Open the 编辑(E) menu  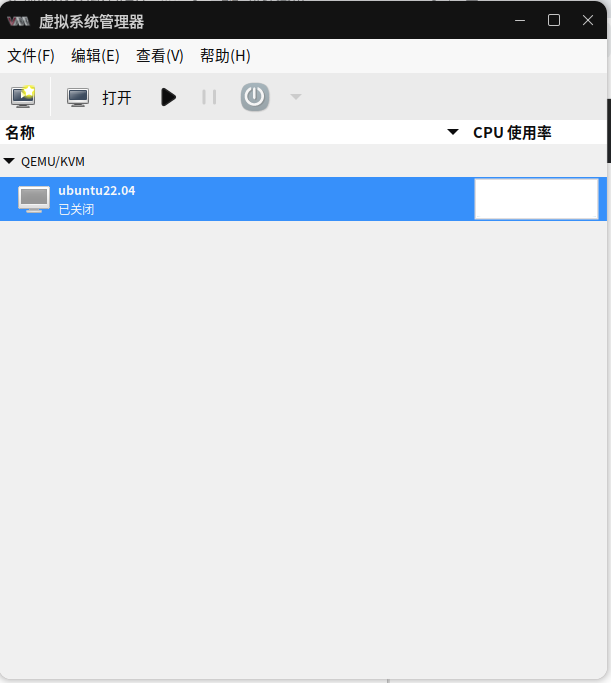[95, 56]
